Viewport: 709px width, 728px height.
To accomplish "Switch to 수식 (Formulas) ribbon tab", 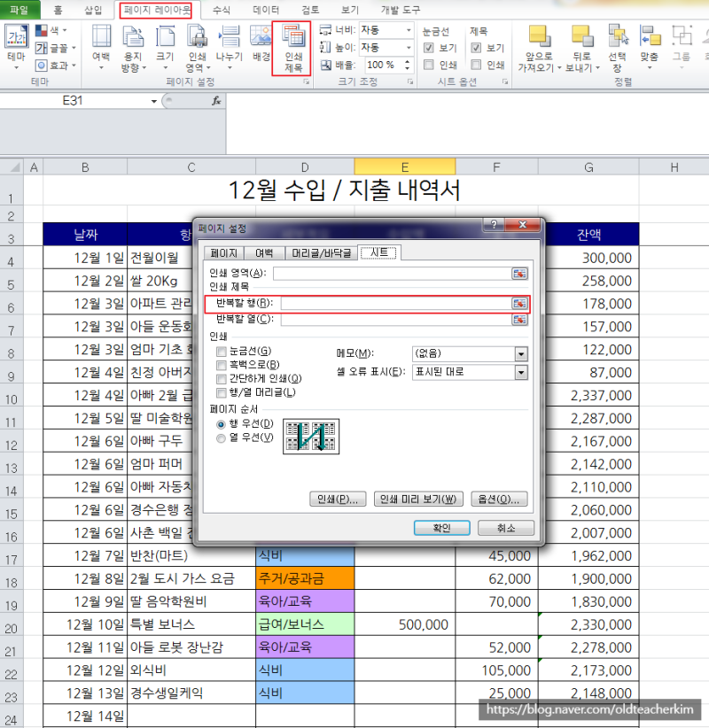I will (x=222, y=10).
